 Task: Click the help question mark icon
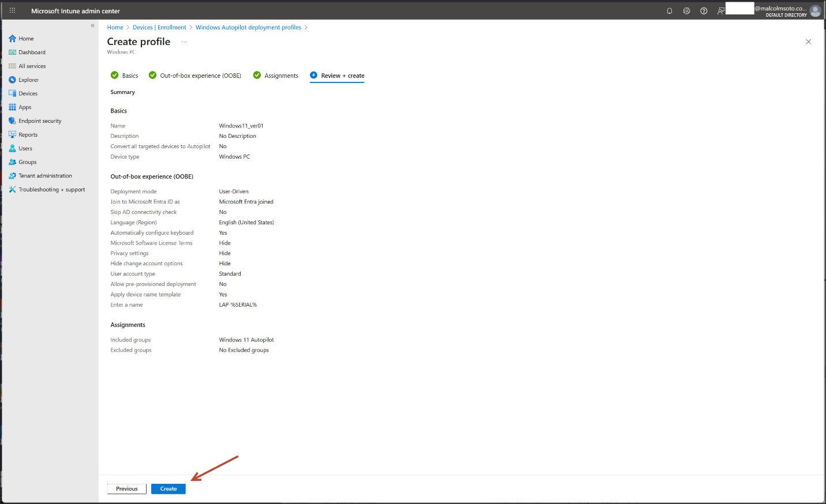704,11
